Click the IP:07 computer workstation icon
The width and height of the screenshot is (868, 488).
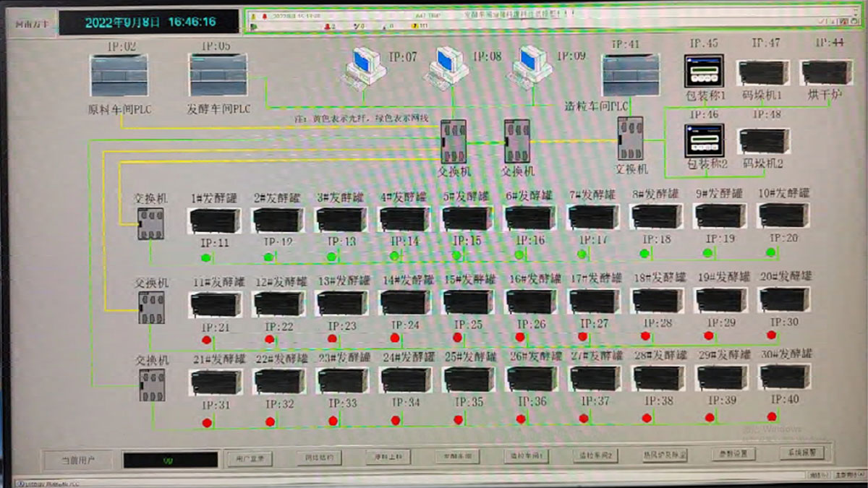(x=365, y=66)
